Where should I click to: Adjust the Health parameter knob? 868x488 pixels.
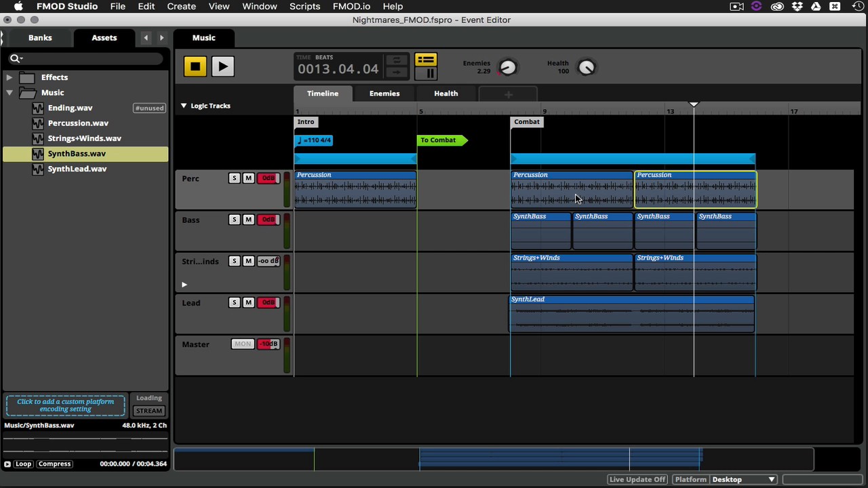tap(587, 67)
